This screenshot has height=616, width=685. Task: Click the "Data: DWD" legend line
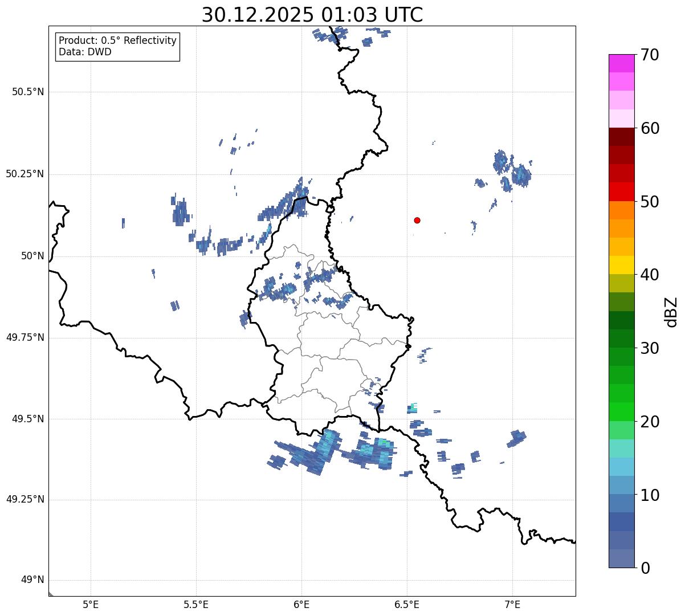(85, 52)
